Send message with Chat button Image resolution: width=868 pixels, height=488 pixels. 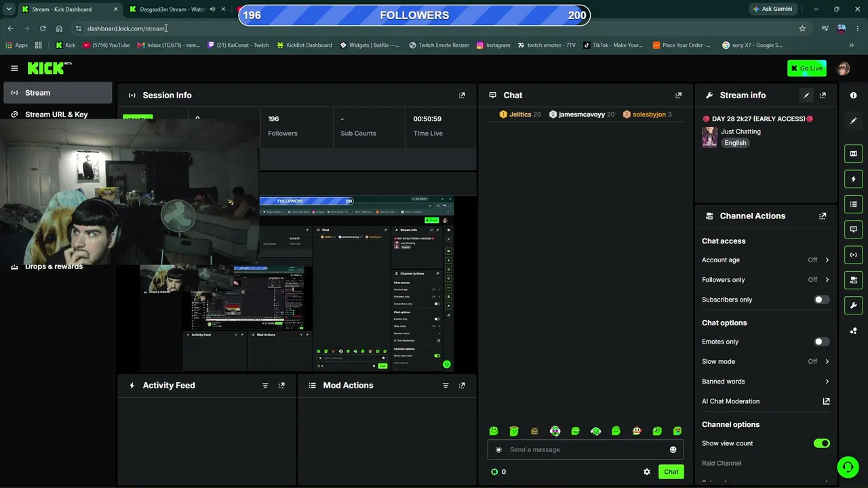pos(671,472)
